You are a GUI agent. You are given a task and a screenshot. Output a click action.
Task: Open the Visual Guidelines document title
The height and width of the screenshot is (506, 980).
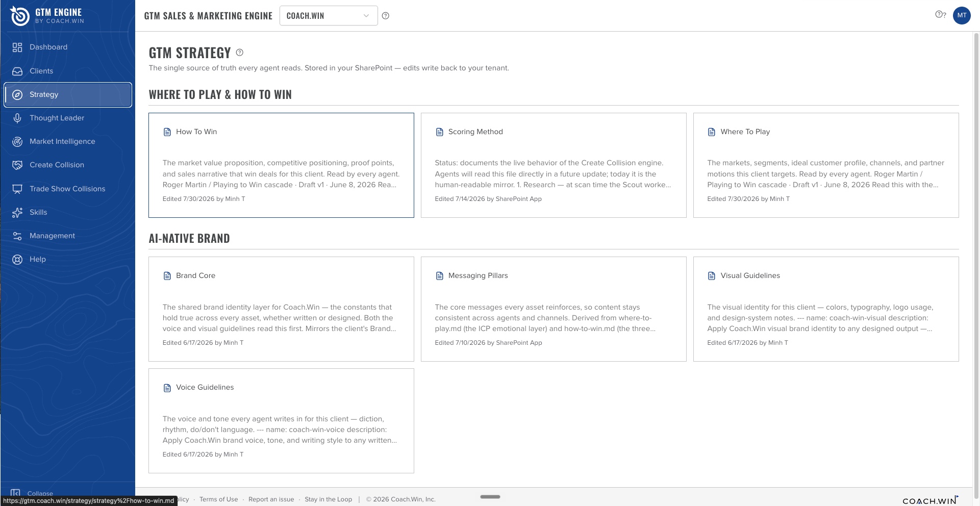(x=750, y=275)
